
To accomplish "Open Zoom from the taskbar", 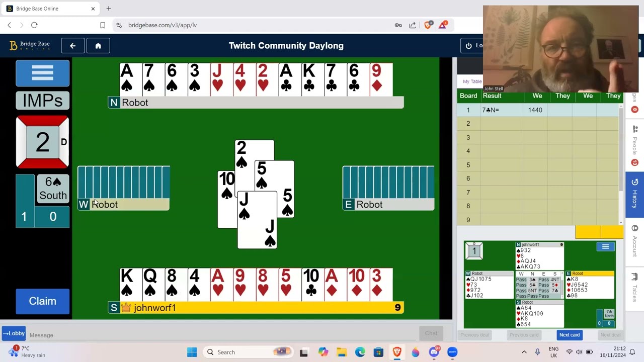I will coord(452,352).
